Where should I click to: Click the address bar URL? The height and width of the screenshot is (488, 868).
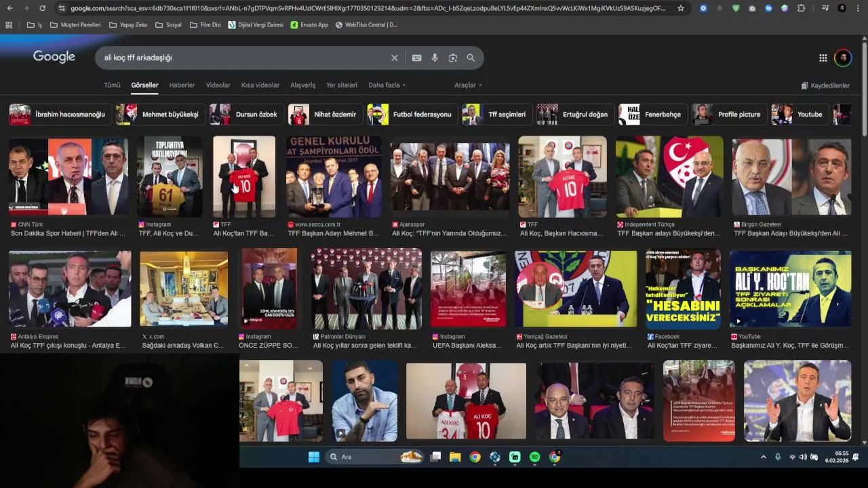369,8
